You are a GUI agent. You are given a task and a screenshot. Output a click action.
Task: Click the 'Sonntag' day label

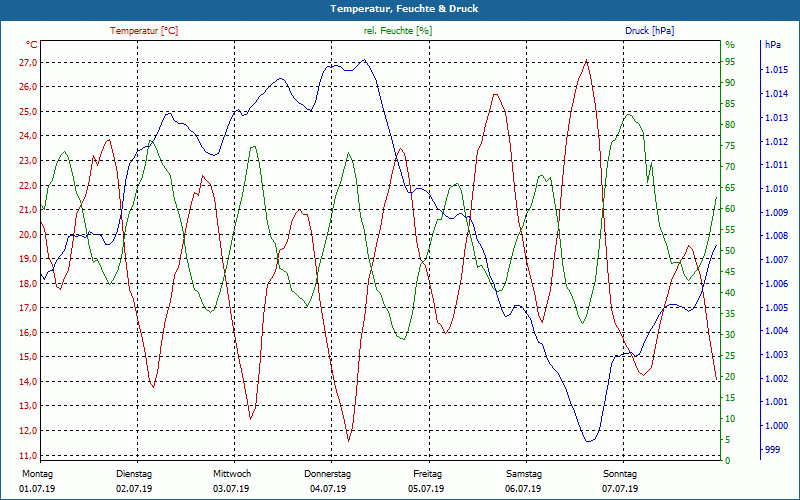point(620,474)
